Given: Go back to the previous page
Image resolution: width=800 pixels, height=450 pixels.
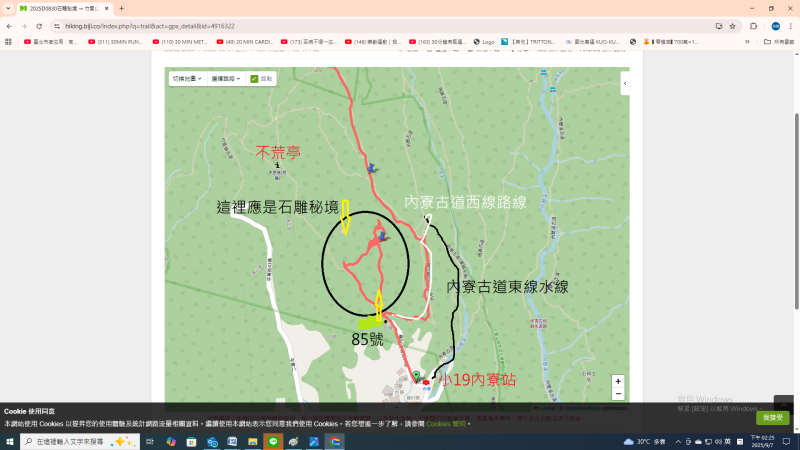Looking at the screenshot, I should point(9,26).
